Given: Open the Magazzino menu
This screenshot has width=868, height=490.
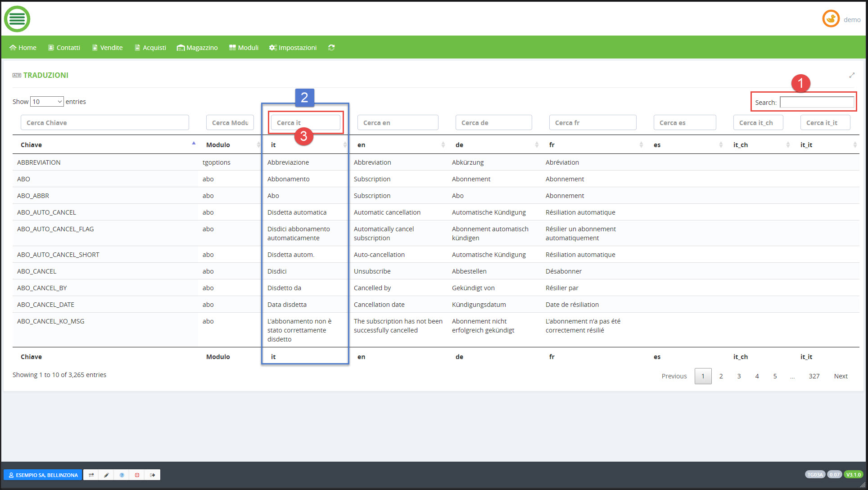Looking at the screenshot, I should 197,47.
